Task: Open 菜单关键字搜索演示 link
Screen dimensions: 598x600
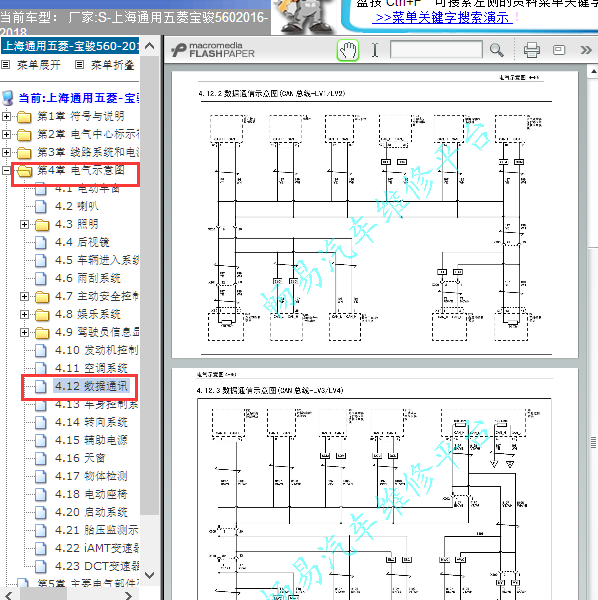Action: click(x=442, y=18)
